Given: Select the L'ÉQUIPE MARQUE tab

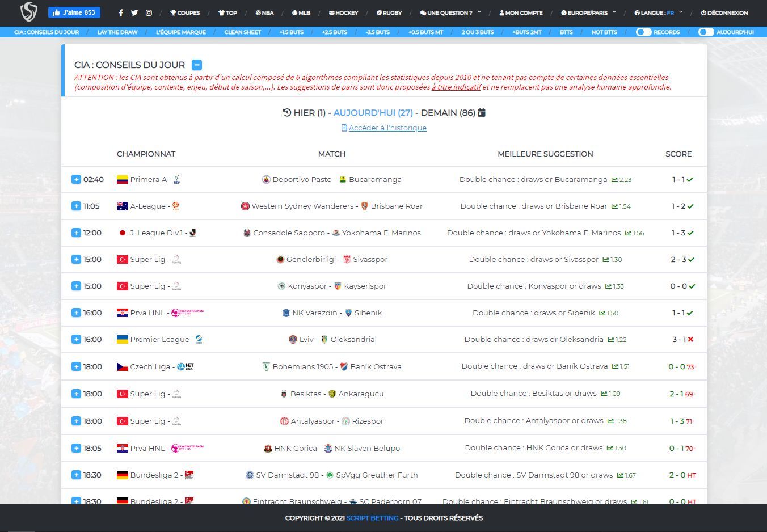Looking at the screenshot, I should (x=181, y=32).
